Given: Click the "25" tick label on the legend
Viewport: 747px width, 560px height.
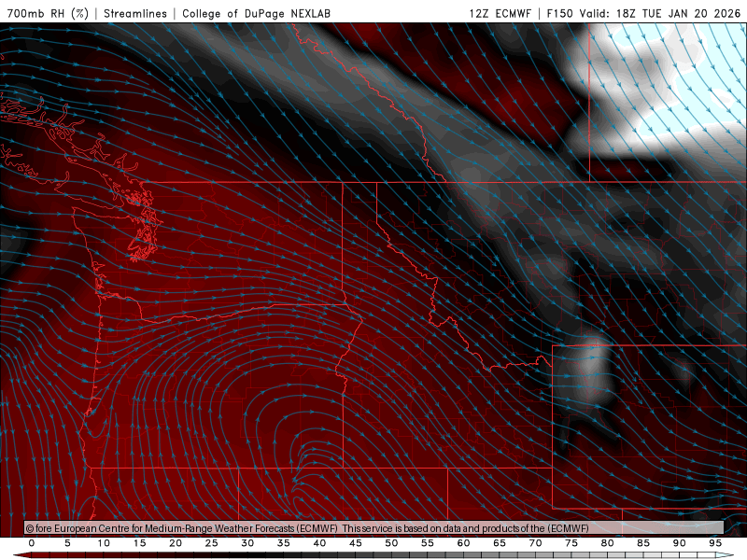Looking at the screenshot, I should point(212,543).
